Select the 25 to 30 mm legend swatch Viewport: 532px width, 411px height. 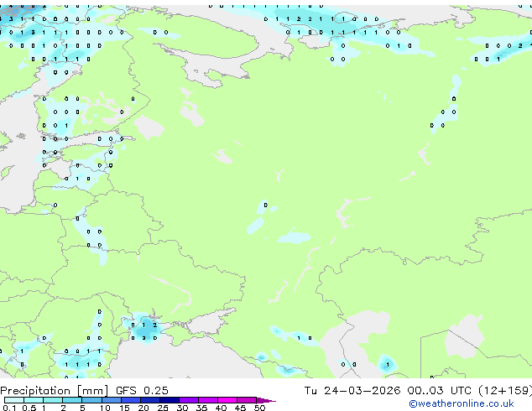click(170, 400)
